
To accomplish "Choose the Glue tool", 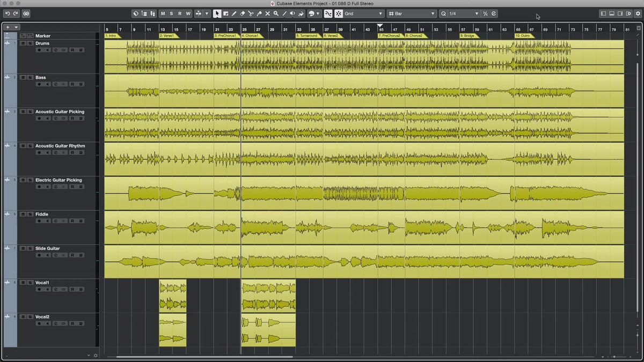I will coord(259,13).
